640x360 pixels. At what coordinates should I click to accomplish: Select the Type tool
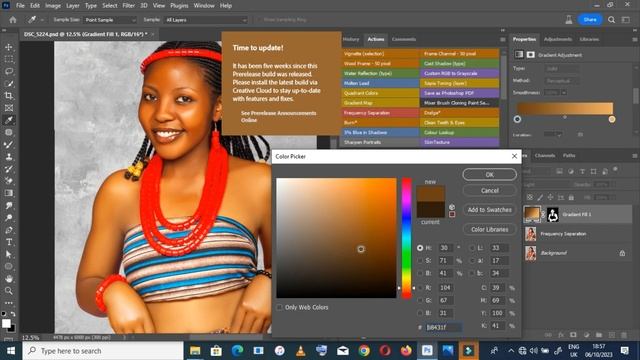click(9, 242)
